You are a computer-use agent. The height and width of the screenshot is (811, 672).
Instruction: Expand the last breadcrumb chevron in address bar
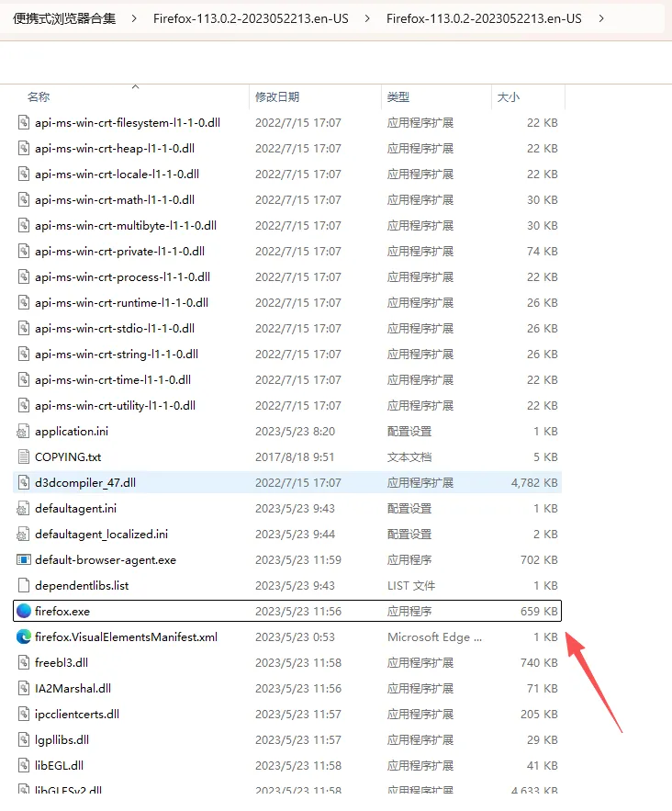(x=601, y=18)
